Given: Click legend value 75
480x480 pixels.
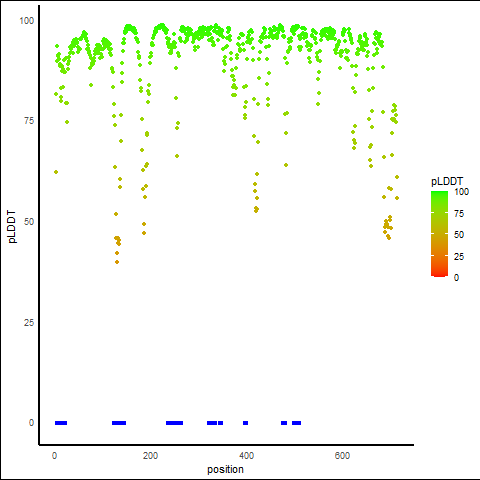Looking at the screenshot, I should click(x=459, y=214).
